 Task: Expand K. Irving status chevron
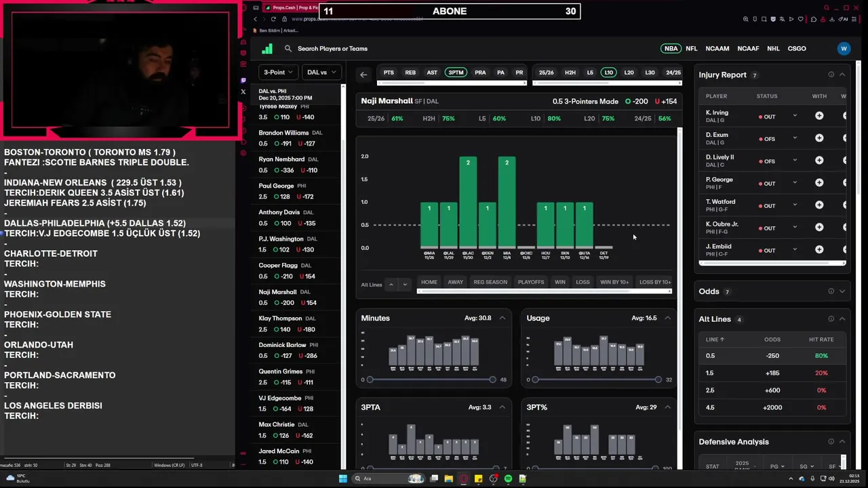click(795, 116)
